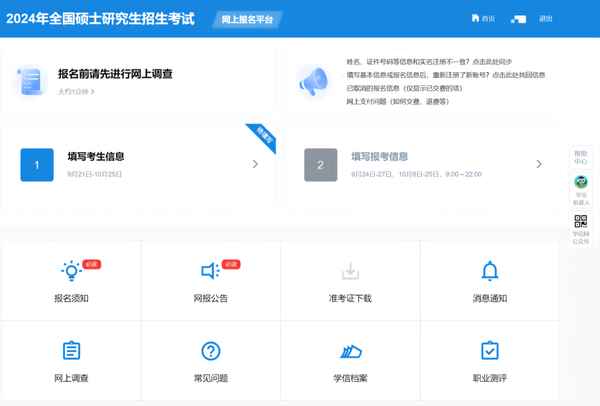
Task: Open the robot assistant avatar in the side bar
Action: pyautogui.click(x=581, y=182)
